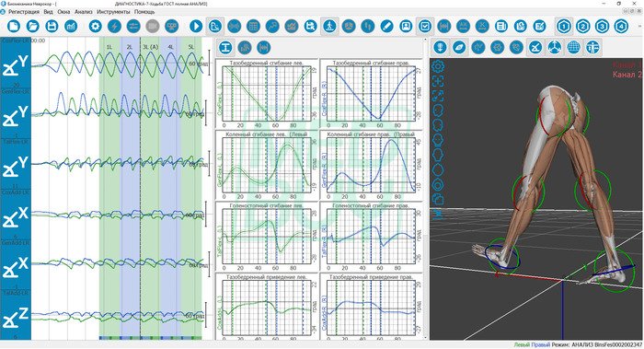Switch to window layout 4
The height and width of the screenshot is (349, 644).
[621, 27]
